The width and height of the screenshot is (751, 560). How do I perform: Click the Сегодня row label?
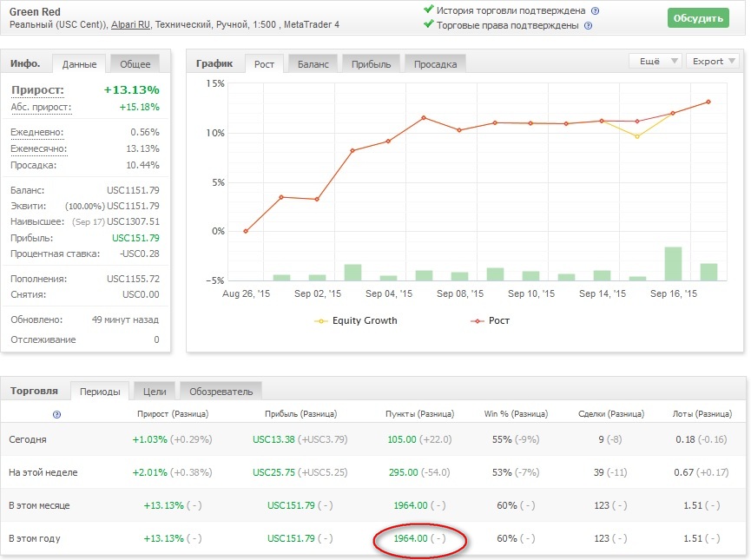pos(28,439)
